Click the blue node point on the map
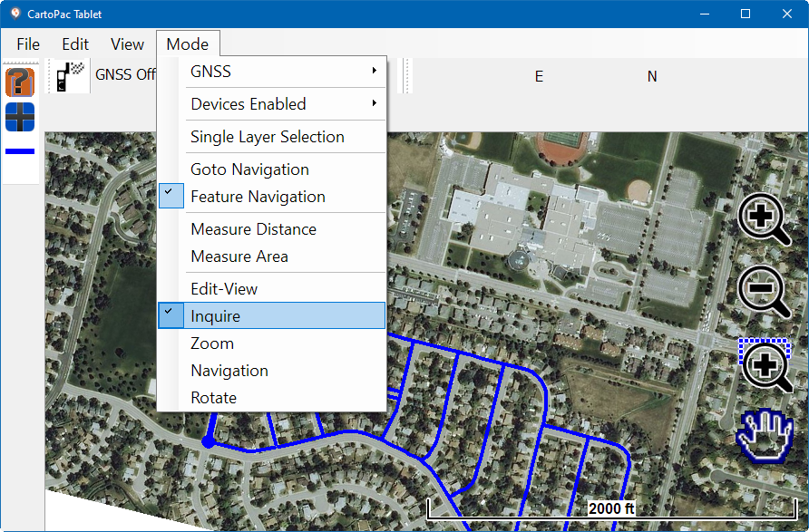This screenshot has width=809, height=532. (208, 442)
